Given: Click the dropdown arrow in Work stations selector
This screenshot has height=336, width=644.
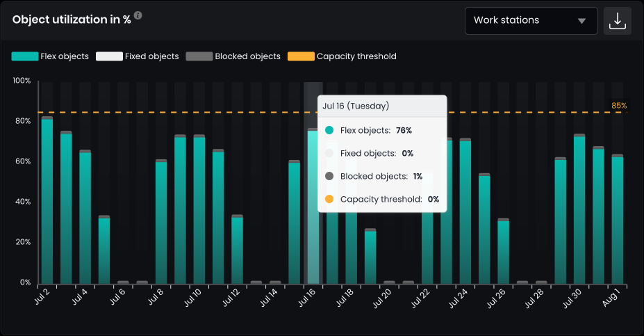Looking at the screenshot, I should pos(581,21).
